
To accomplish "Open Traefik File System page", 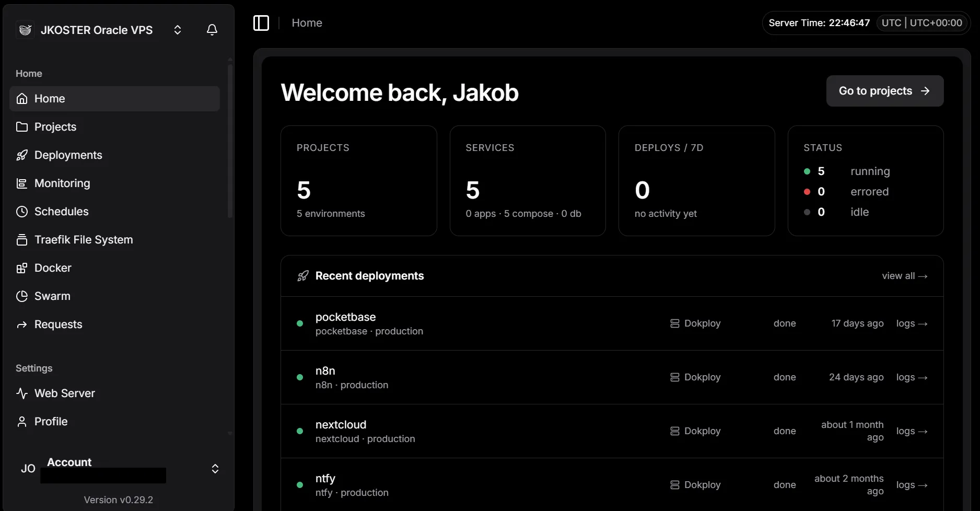I will click(x=115, y=240).
